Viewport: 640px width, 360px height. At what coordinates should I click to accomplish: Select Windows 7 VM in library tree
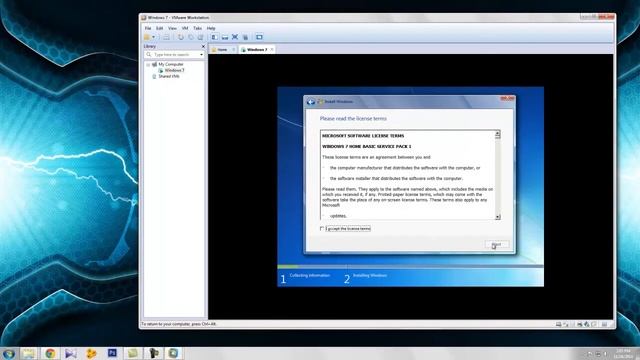pyautogui.click(x=174, y=70)
